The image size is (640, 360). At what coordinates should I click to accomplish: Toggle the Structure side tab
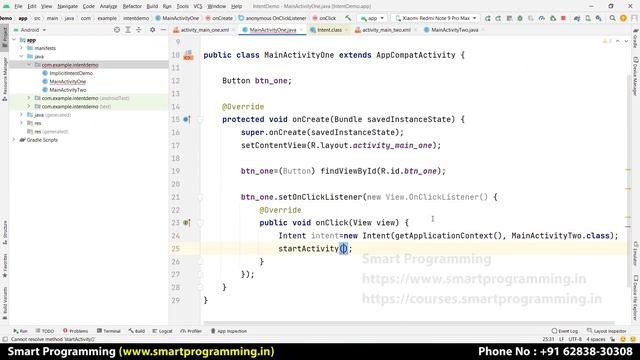4,232
